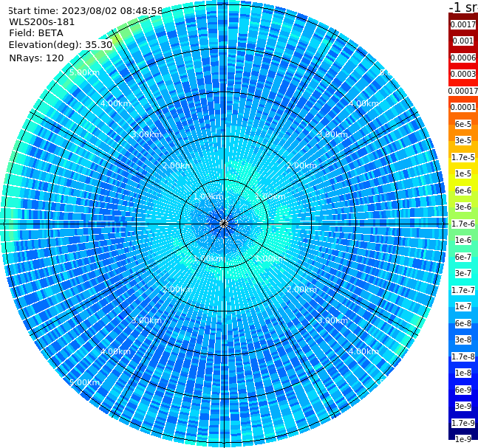Select the upper-right 3.00km range label

[x=333, y=134]
